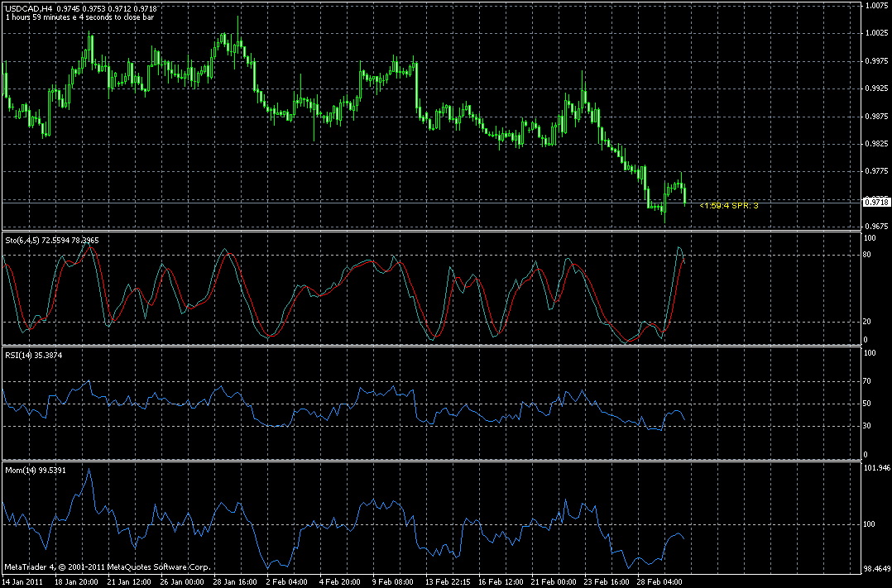Click the 98.4649 Momentum scale minimum
Viewport: 892px width, 588px height.
click(x=876, y=569)
